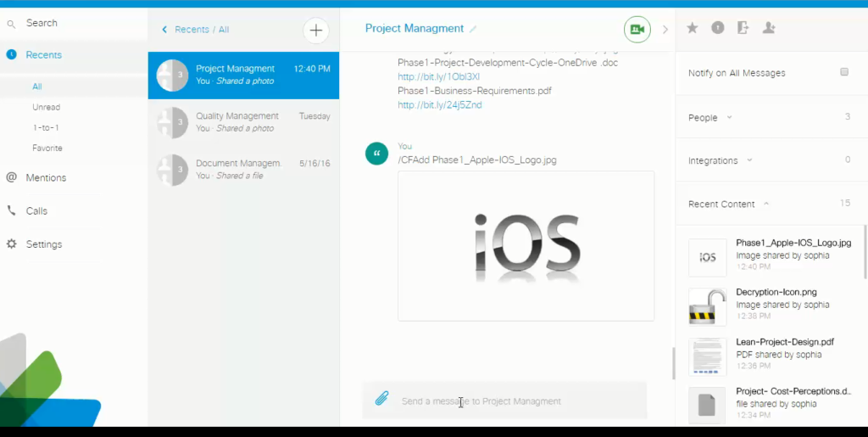The height and width of the screenshot is (437, 868).
Task: Select the Unread filter
Action: (47, 107)
